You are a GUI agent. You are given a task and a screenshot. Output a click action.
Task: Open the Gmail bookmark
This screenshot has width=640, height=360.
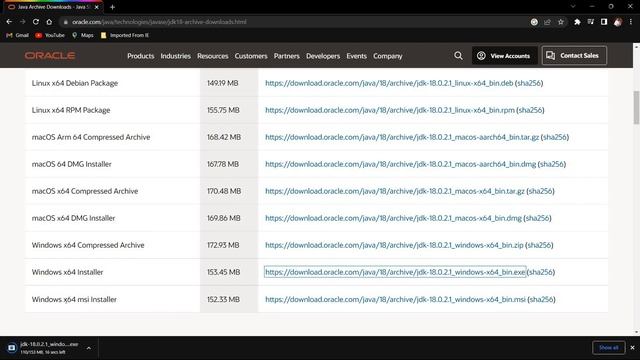pyautogui.click(x=18, y=36)
